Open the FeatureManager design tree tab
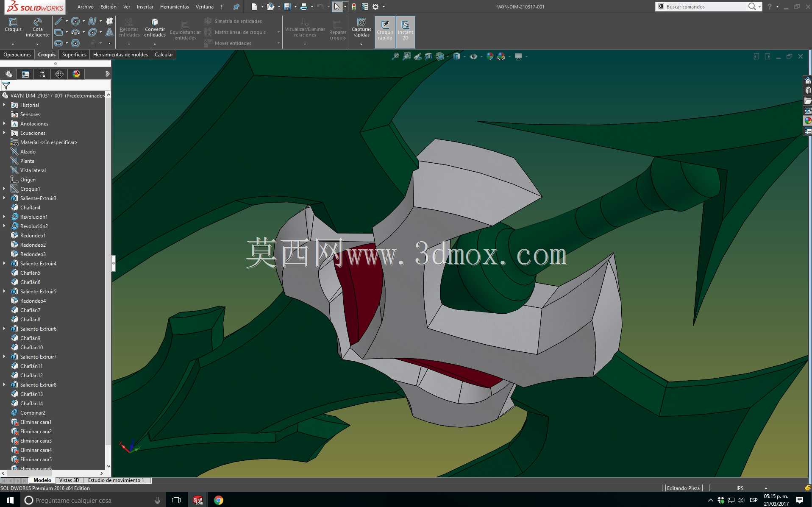Viewport: 812px width, 507px height. [x=8, y=74]
